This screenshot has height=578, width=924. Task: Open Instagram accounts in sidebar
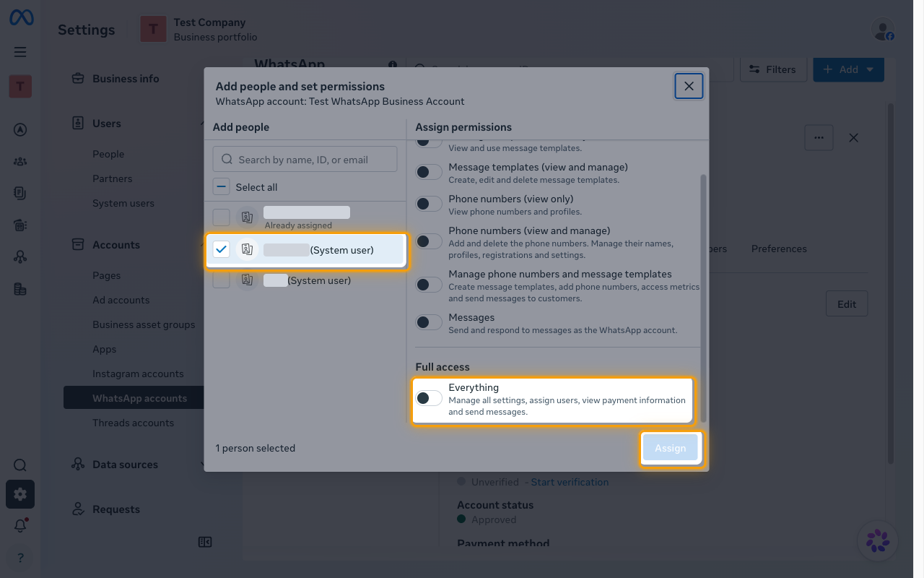coord(138,374)
